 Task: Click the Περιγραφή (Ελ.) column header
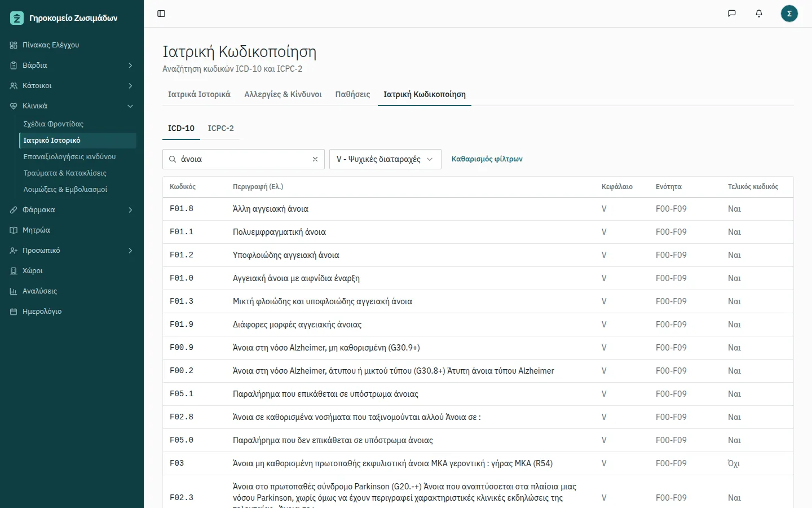tap(258, 187)
